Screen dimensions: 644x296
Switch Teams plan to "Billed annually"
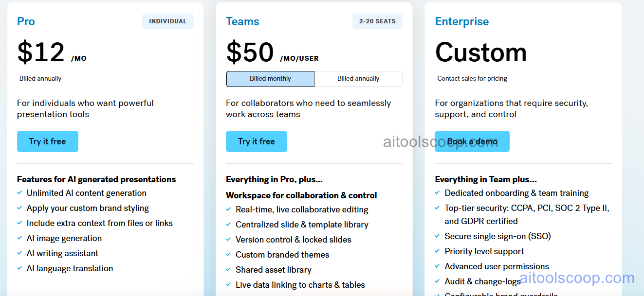[x=358, y=79]
